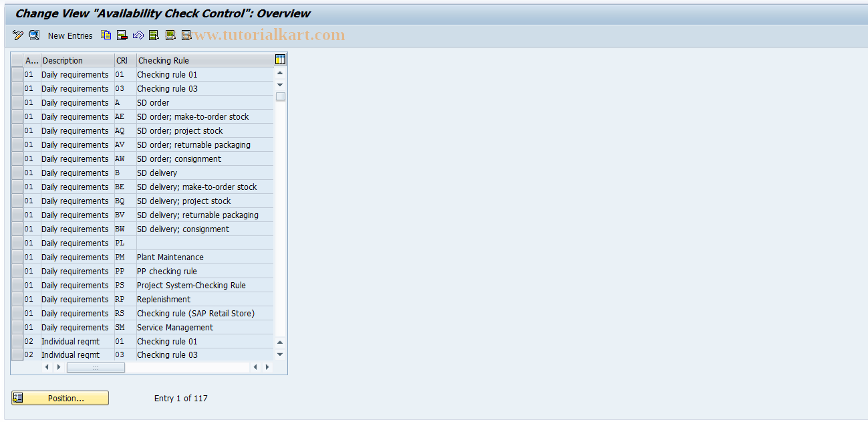The height and width of the screenshot is (422, 868).
Task: Click the Undo change icon
Action: coord(138,35)
